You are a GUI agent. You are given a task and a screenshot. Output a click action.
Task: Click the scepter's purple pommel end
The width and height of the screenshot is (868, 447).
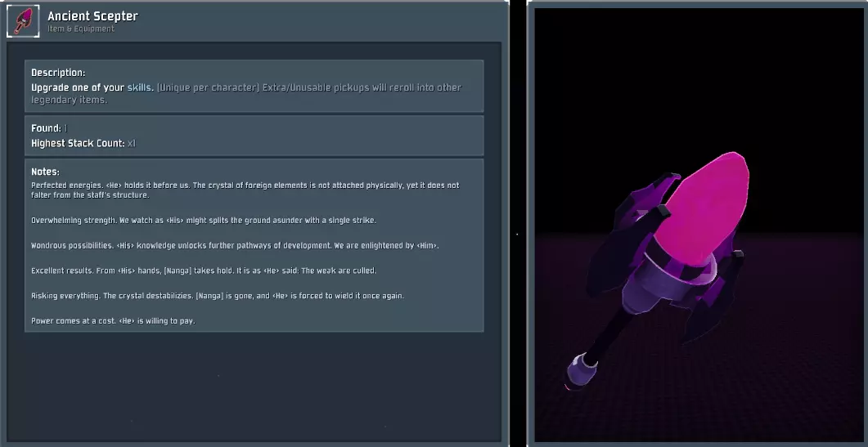(582, 369)
